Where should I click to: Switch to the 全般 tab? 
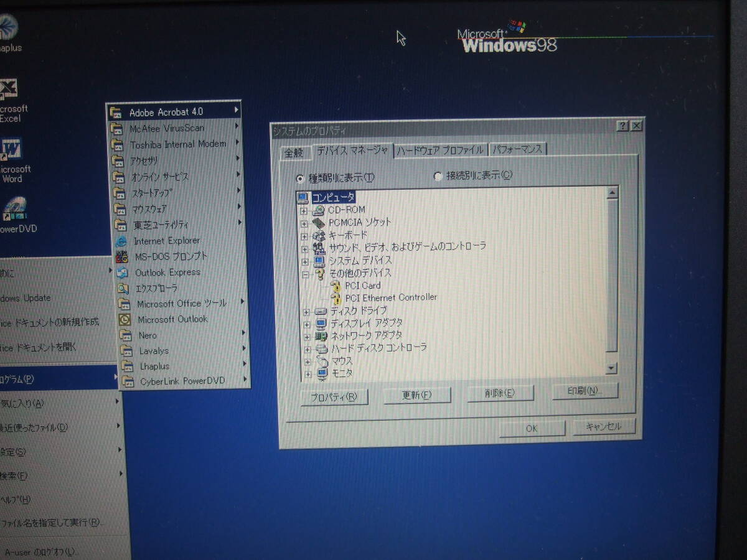click(294, 153)
